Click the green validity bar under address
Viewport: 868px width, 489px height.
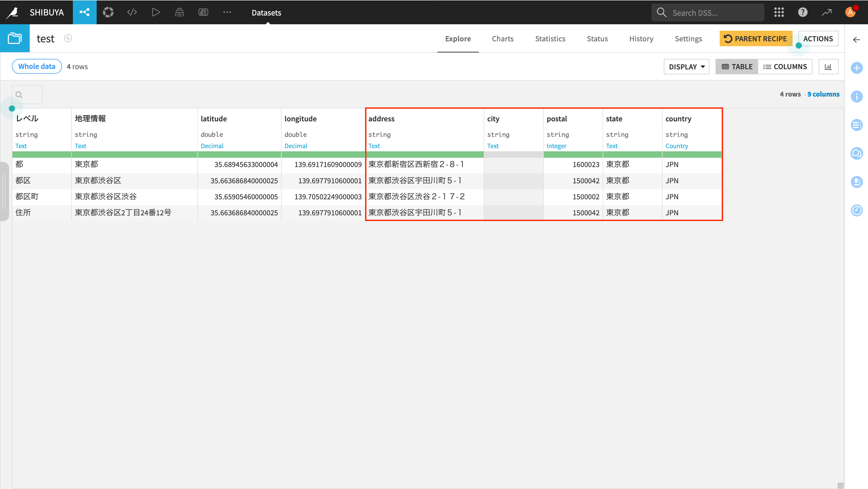[x=425, y=155]
